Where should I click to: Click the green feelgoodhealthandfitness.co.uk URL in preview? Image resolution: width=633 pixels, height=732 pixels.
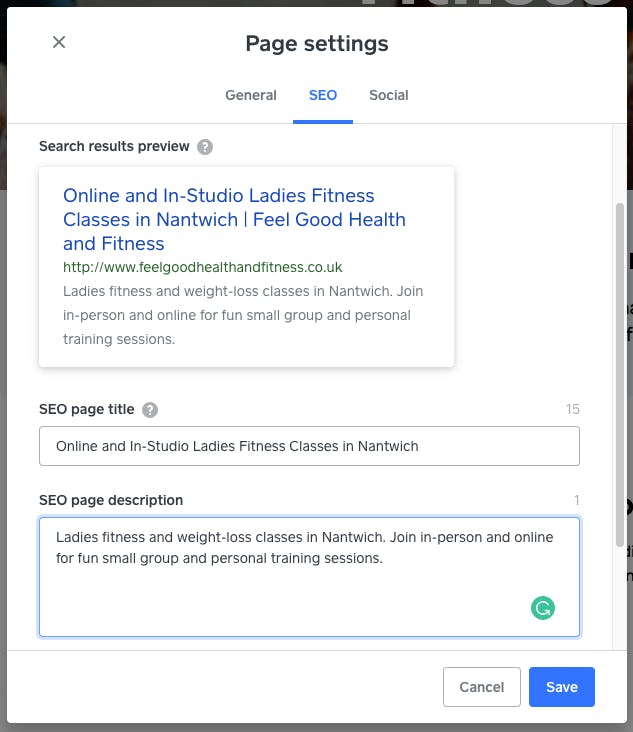(203, 267)
